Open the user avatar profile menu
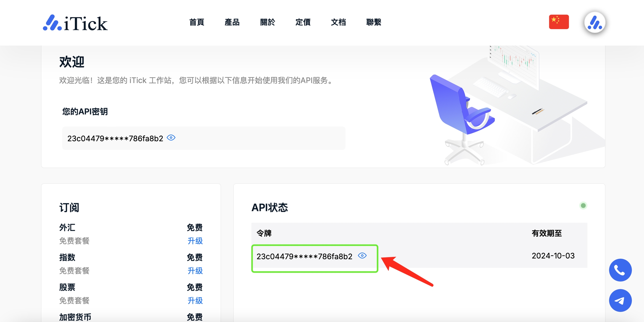644x322 pixels. (595, 22)
